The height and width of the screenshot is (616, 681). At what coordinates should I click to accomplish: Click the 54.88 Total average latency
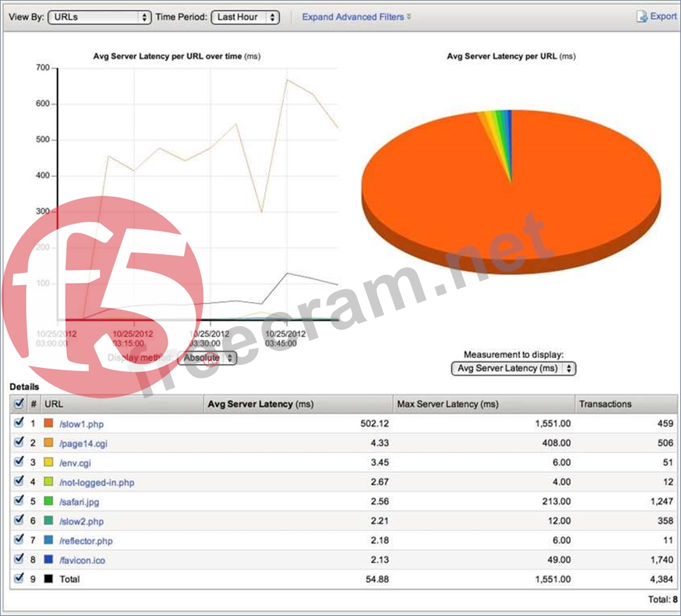click(x=377, y=579)
